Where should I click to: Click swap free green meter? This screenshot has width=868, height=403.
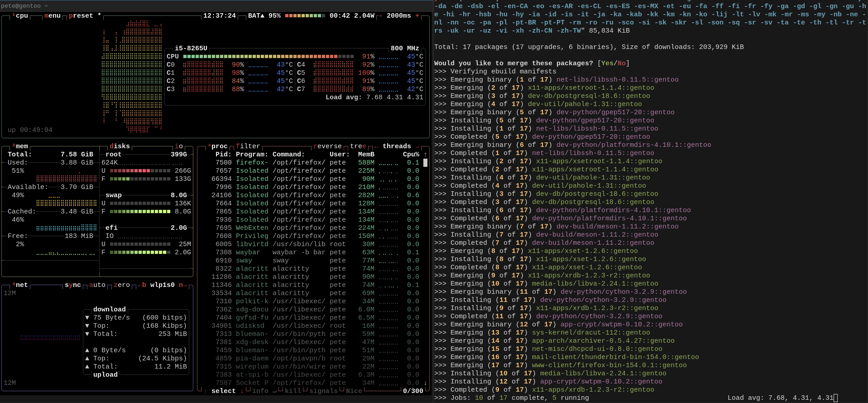pyautogui.click(x=140, y=212)
